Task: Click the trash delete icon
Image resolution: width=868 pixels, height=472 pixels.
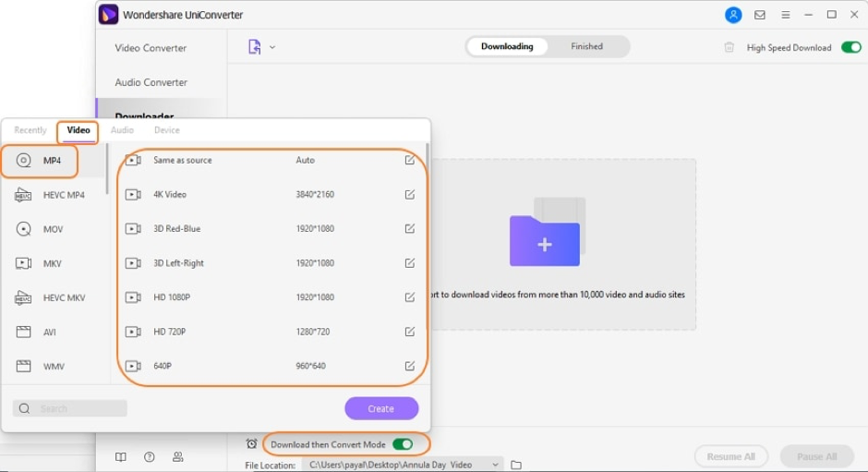Action: click(729, 47)
